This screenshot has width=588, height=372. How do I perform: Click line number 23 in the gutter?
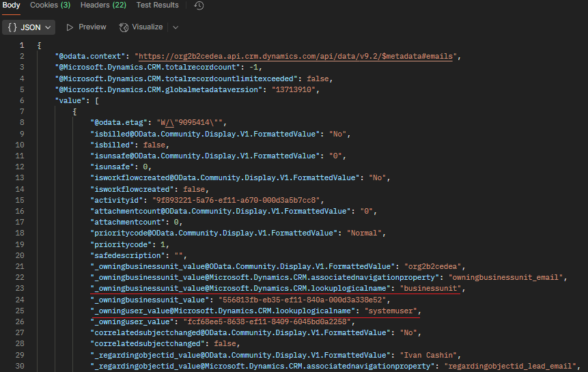point(20,288)
